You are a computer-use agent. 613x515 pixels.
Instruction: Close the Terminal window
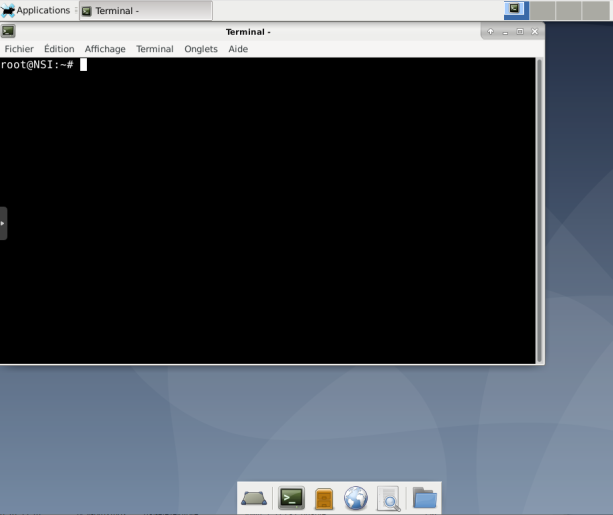point(535,32)
